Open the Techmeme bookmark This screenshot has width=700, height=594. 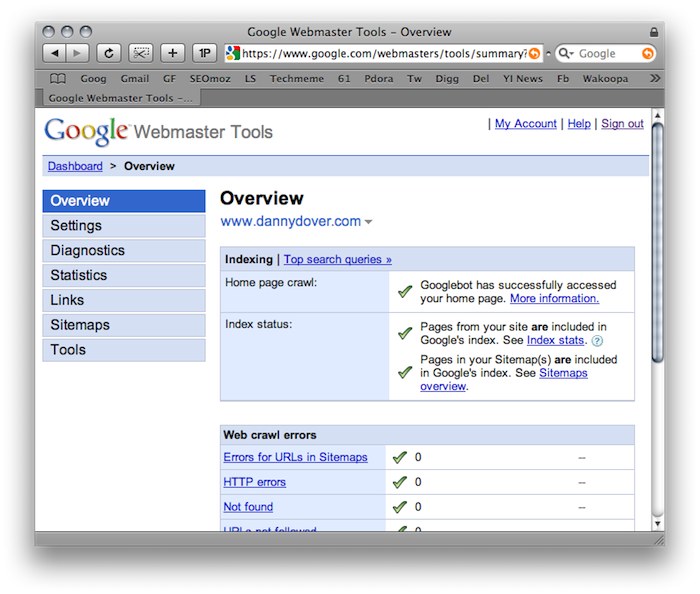297,79
